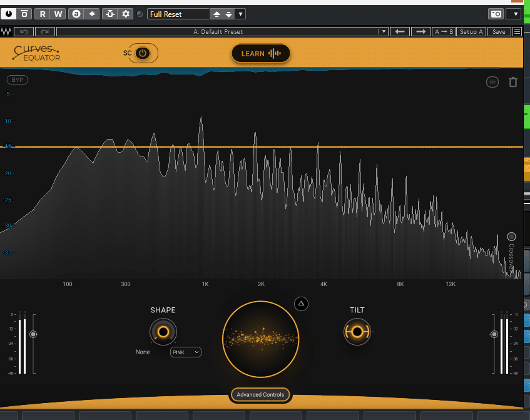
Task: Click the input level fader handle
Action: coord(33,334)
